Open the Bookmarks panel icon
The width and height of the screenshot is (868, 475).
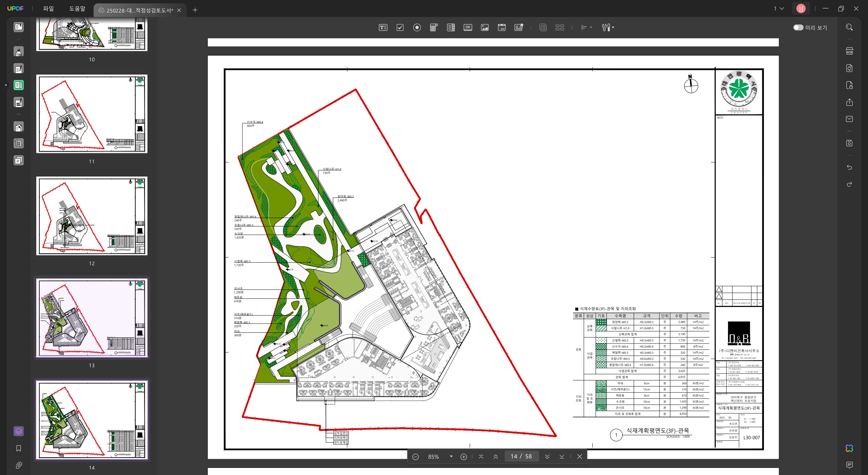[19, 448]
